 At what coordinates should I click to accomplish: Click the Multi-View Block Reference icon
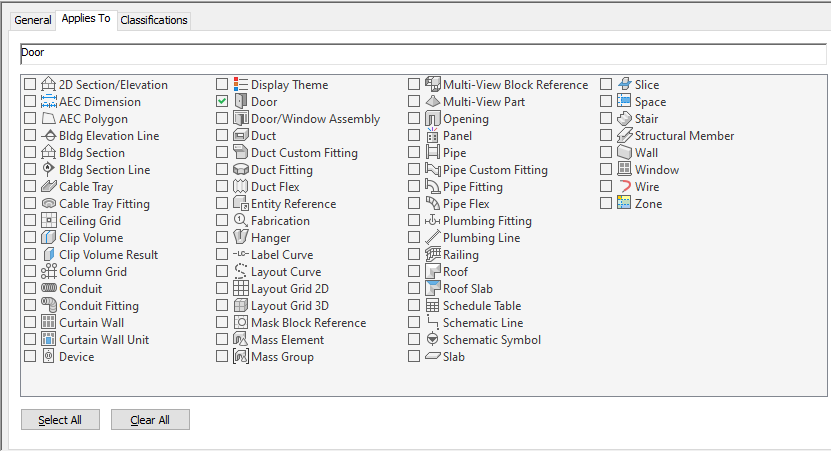coord(432,85)
